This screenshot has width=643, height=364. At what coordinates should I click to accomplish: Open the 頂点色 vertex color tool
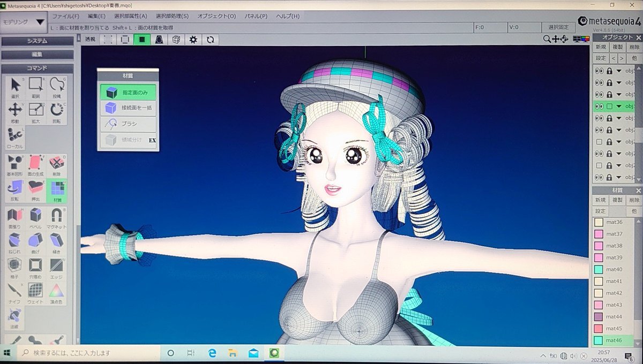click(57, 293)
